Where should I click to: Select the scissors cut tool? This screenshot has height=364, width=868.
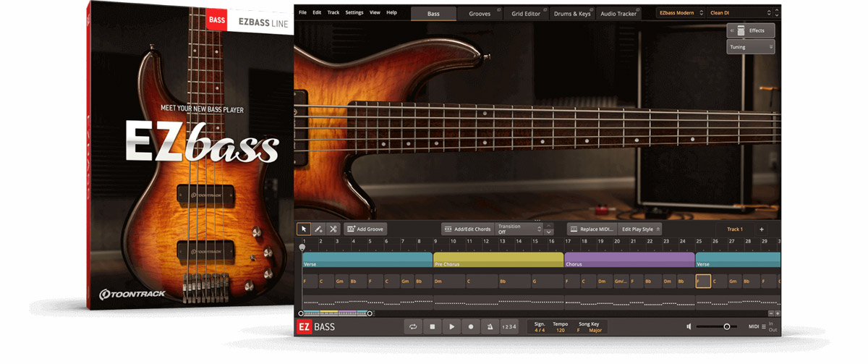pos(333,229)
